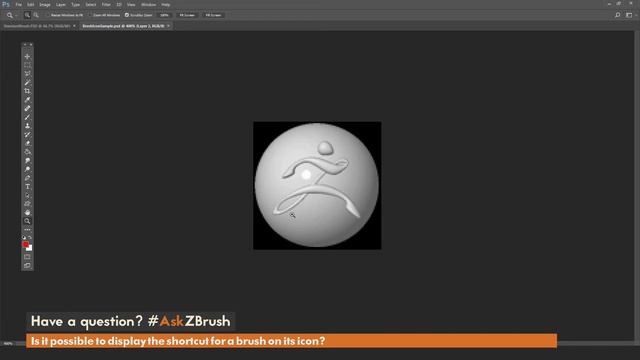This screenshot has width=640, height=360.
Task: Open the File menu
Action: [x=18, y=4]
